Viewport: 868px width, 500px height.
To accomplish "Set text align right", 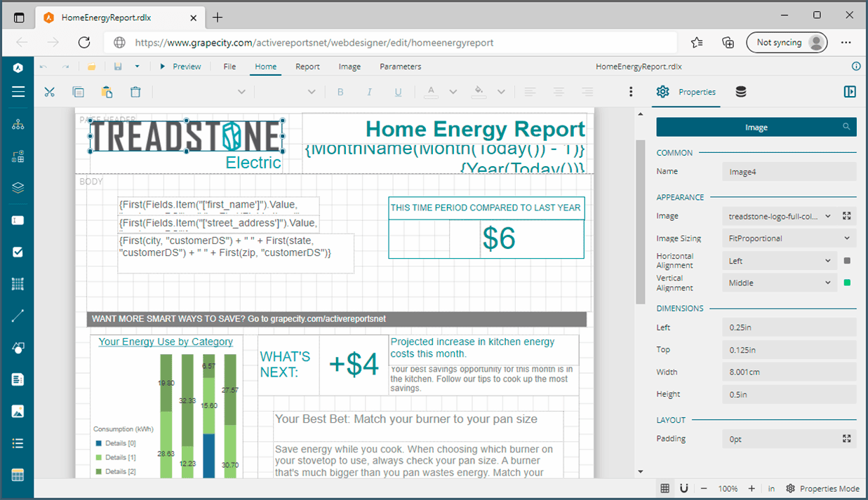I will 587,92.
